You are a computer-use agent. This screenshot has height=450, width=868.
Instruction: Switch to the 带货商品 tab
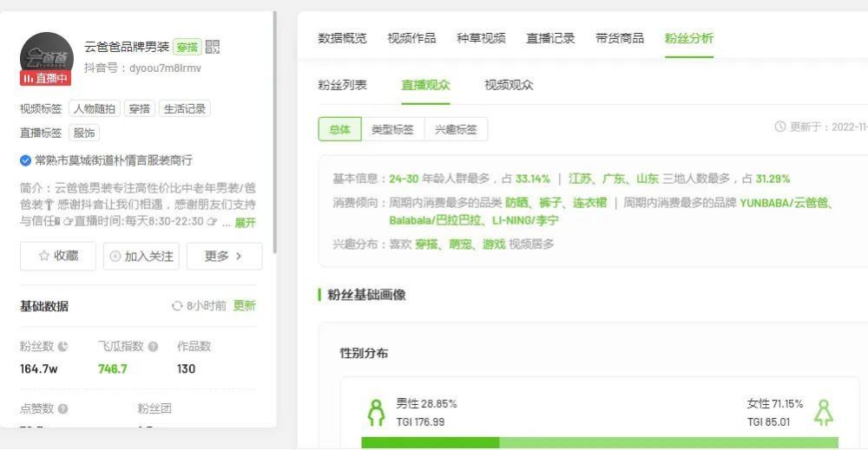pos(620,38)
